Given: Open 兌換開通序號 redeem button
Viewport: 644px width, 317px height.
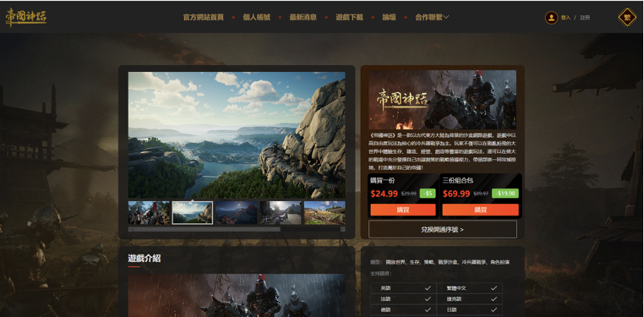Looking at the screenshot, I should 442,229.
